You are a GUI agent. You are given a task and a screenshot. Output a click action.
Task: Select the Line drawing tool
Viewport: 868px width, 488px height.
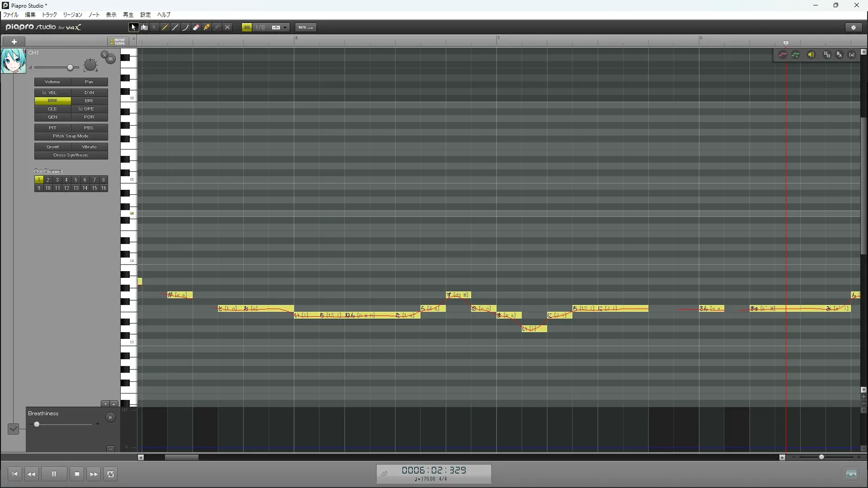pos(175,28)
